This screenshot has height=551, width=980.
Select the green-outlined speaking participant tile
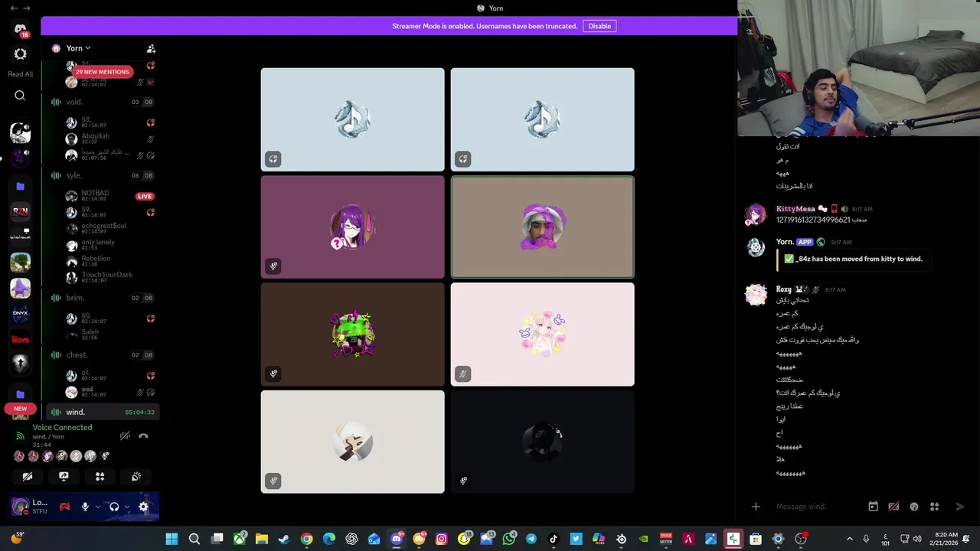coord(542,227)
